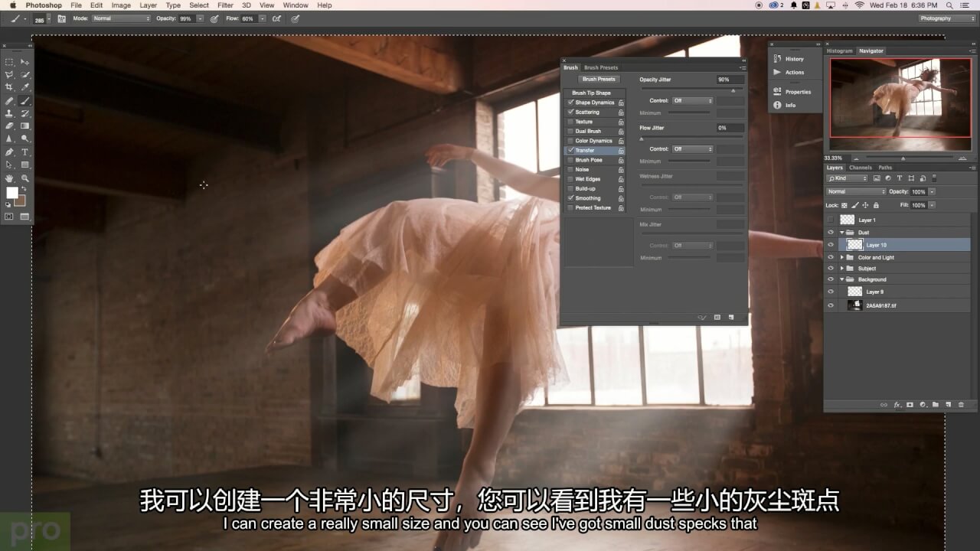Open the Photography workspace dropdown
The image size is (980, 551).
[x=946, y=18]
